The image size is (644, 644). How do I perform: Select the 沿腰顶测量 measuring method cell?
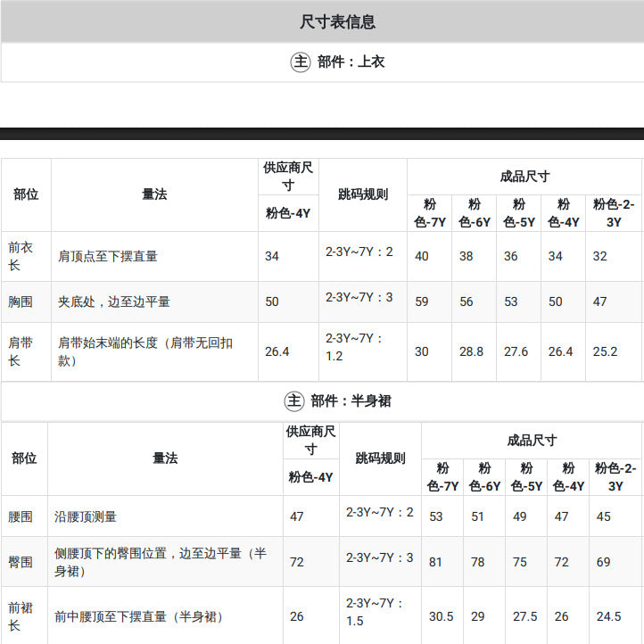click(x=86, y=516)
